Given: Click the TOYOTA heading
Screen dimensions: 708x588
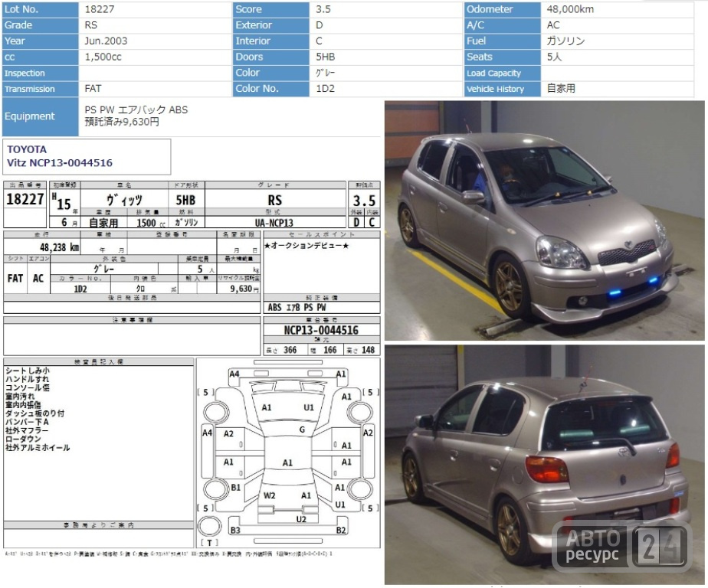Looking at the screenshot, I should [x=27, y=149].
